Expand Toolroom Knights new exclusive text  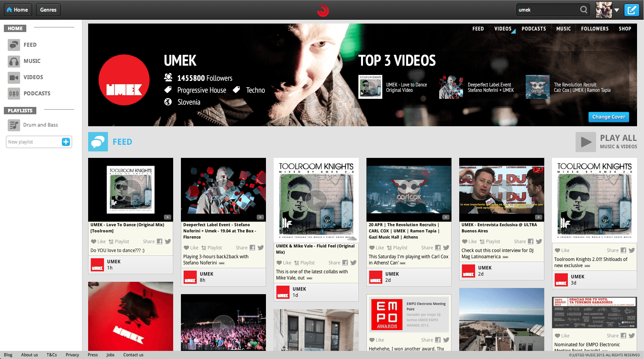click(587, 266)
